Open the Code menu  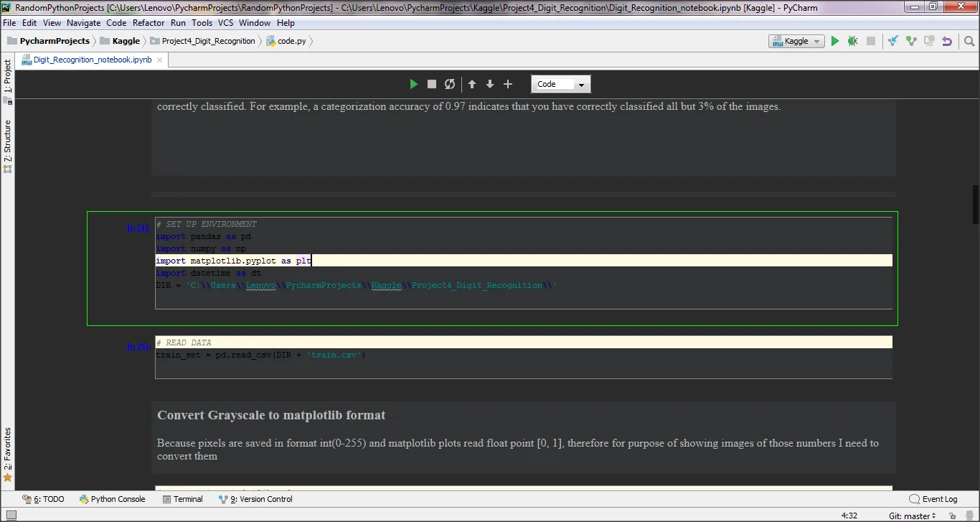pyautogui.click(x=116, y=23)
